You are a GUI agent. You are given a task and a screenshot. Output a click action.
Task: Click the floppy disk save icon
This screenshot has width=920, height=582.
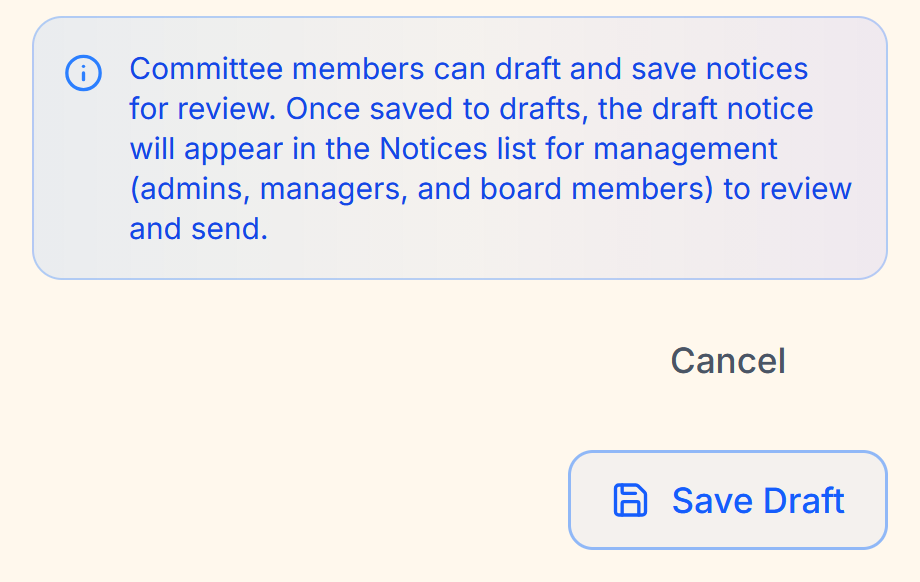(630, 500)
